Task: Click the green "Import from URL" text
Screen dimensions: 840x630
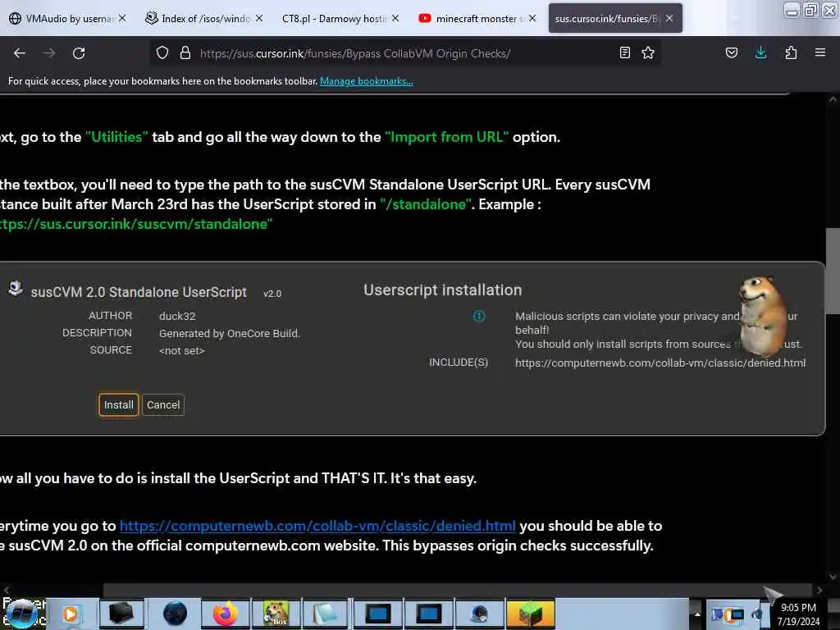Action: pos(446,137)
